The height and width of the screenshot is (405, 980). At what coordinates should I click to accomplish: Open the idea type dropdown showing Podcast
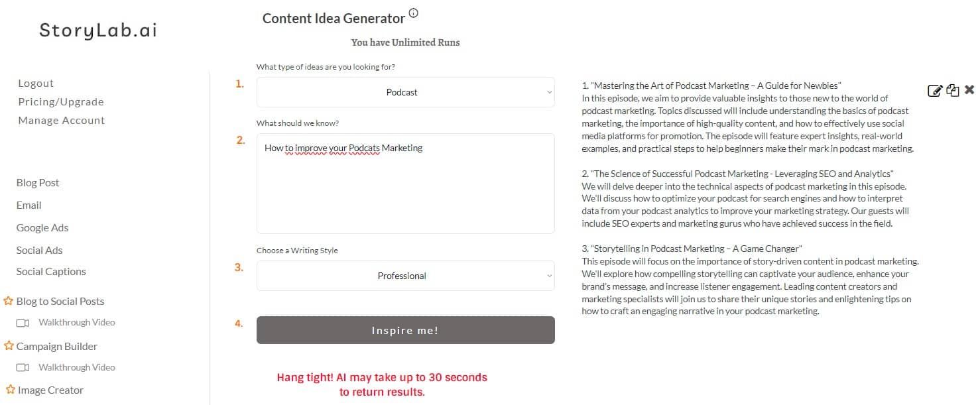pyautogui.click(x=404, y=92)
